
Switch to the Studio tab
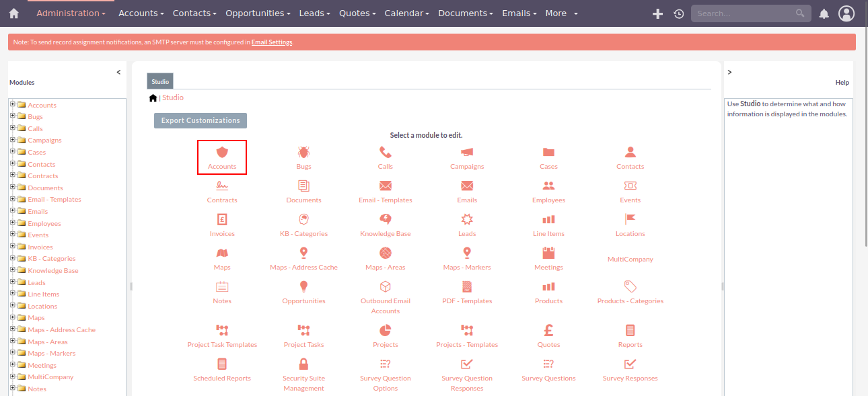tap(159, 81)
